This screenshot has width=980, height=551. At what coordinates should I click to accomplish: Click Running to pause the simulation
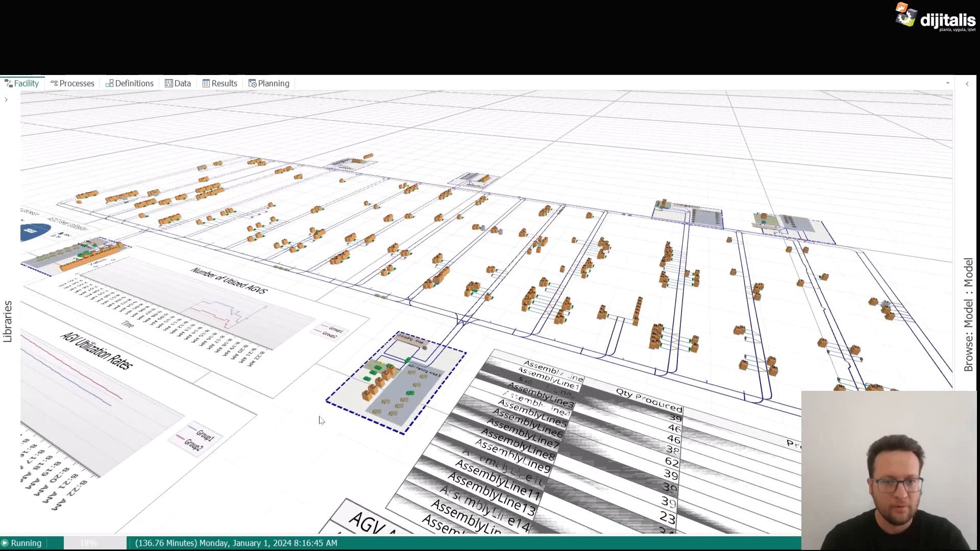(x=26, y=543)
